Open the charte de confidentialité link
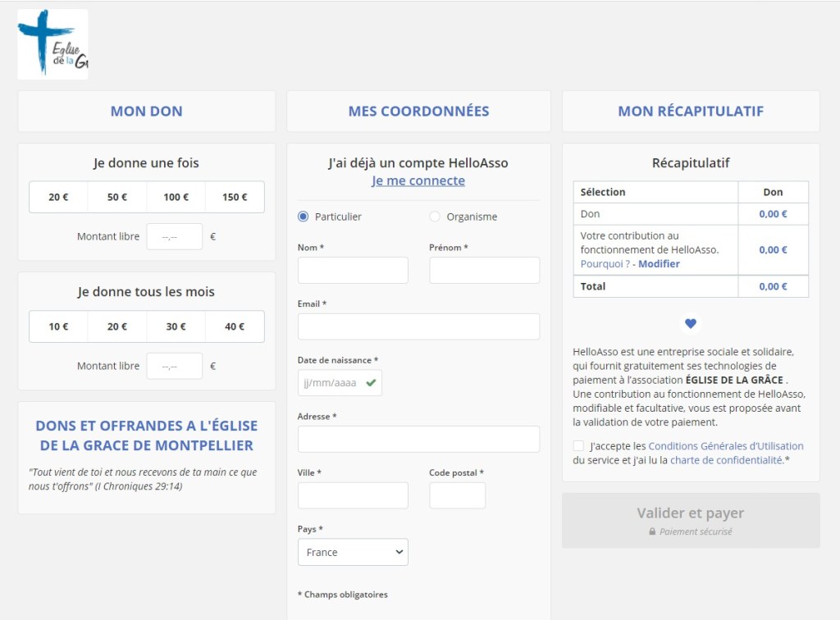The image size is (840, 620). tap(726, 460)
